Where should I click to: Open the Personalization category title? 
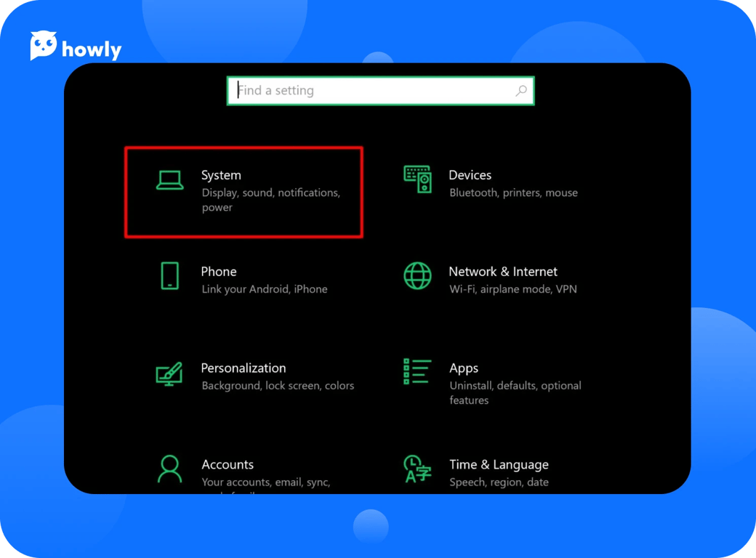point(243,368)
